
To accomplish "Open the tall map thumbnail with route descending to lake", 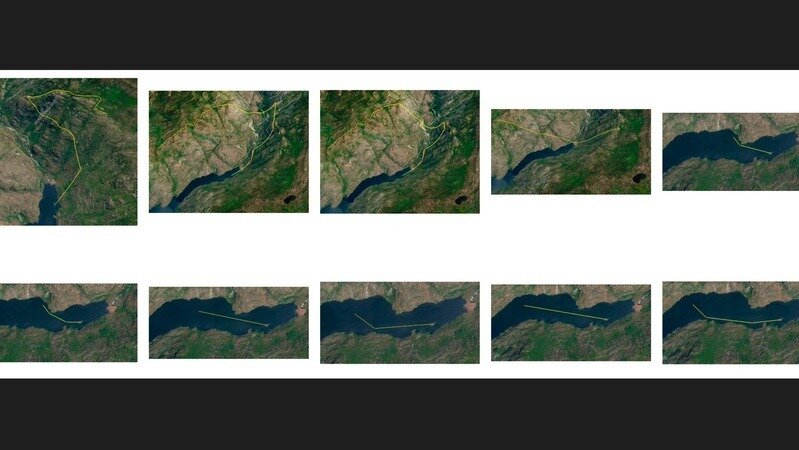I will 68,151.
